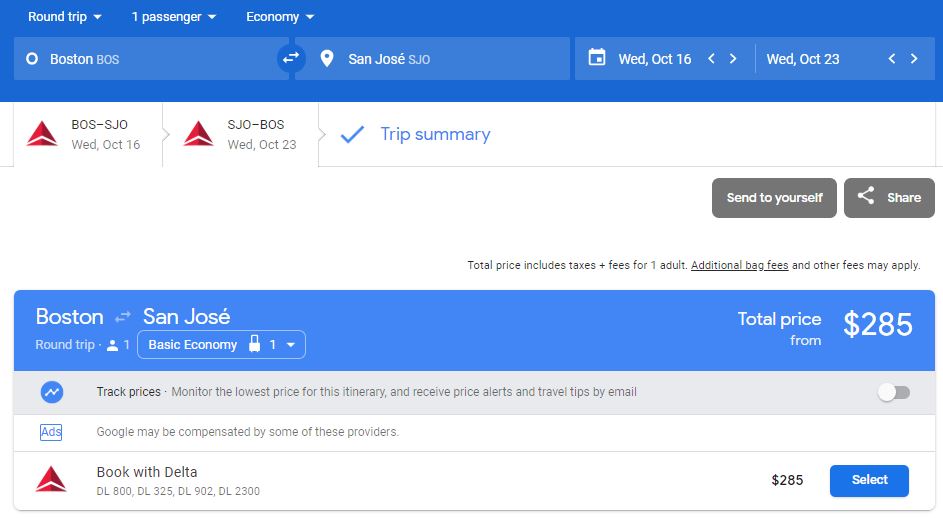Select the SJO–BOS Wed, Oct 23 tab

(241, 134)
